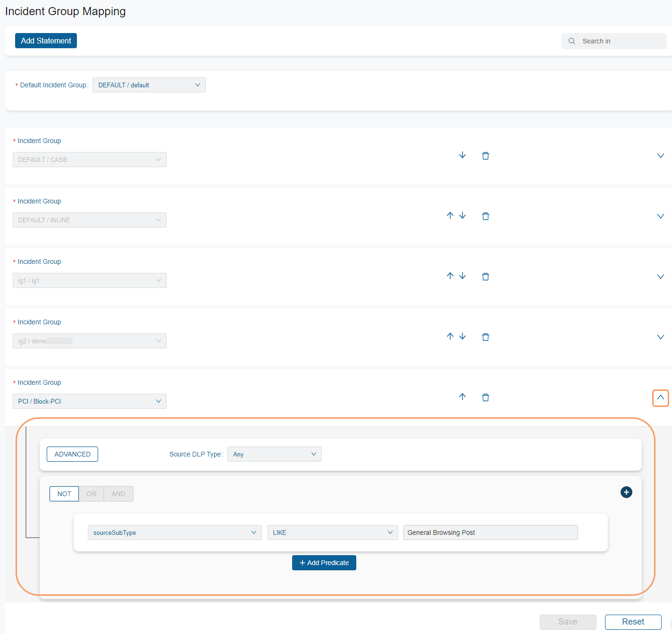Move DEFAULT / INLINE row up

pos(450,216)
